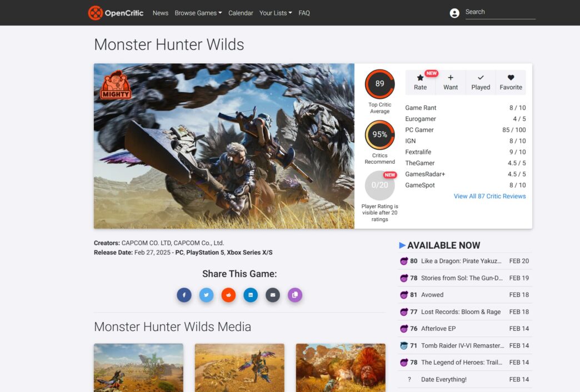Viewport: 580px width, 392px height.
Task: Click the OpenCritic logo icon
Action: point(96,13)
